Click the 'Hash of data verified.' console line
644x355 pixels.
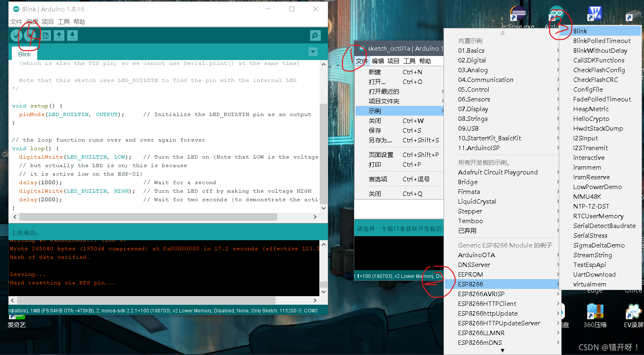tap(49, 257)
